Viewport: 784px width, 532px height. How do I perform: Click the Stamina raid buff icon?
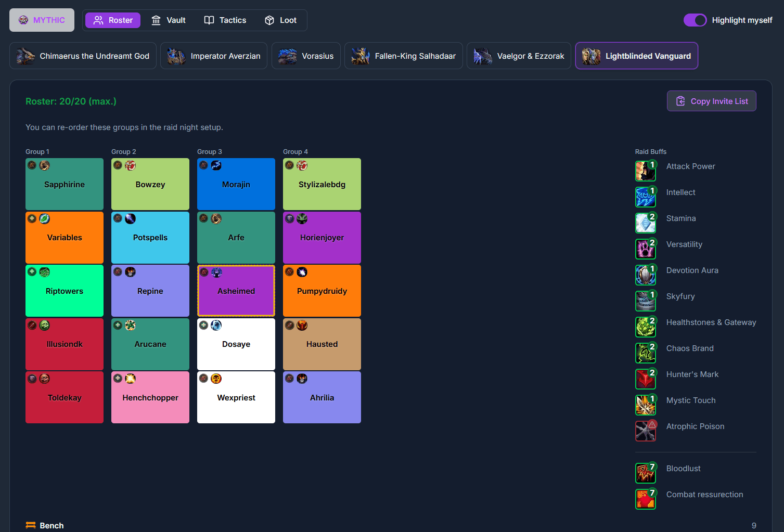point(645,223)
